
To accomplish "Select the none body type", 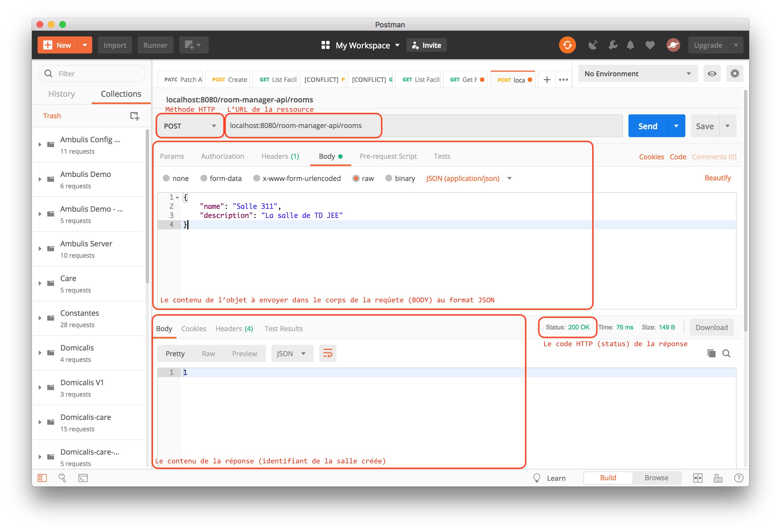I will pos(166,178).
